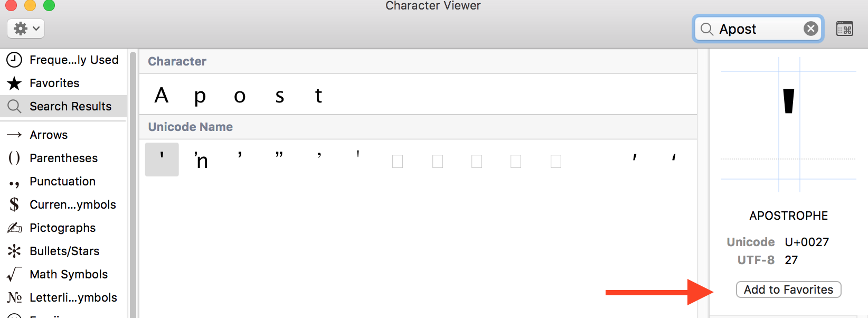The height and width of the screenshot is (318, 868).
Task: Select the Favorites star category
Action: [x=54, y=83]
